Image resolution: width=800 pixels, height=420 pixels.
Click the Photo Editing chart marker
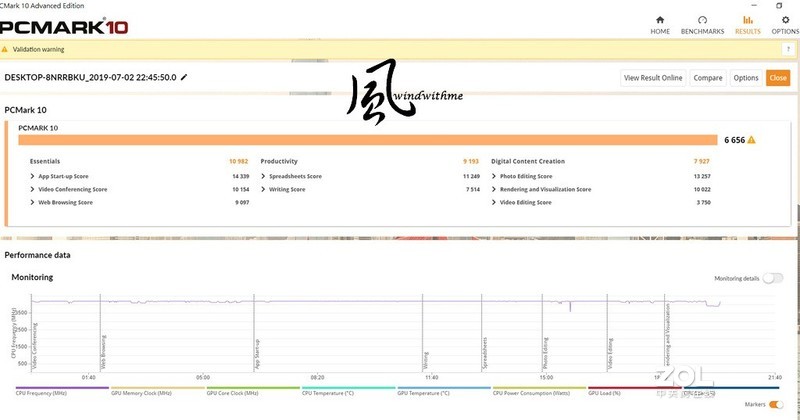[545, 353]
